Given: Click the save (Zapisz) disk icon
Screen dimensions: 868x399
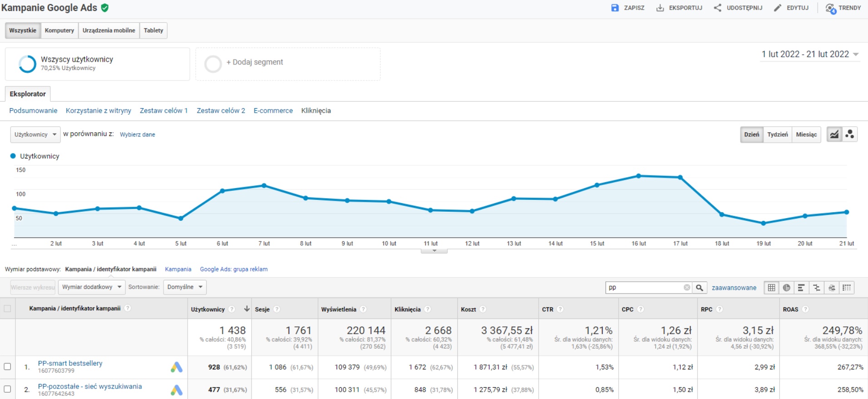Looking at the screenshot, I should 615,8.
